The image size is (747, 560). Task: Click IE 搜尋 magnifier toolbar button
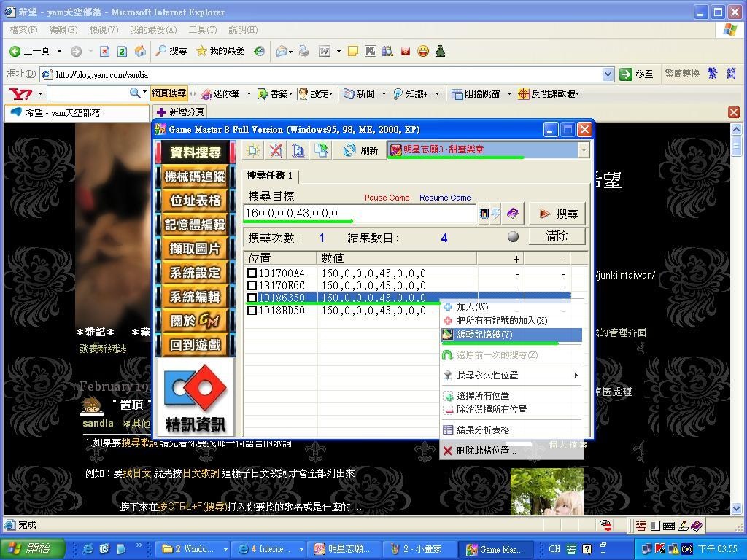coord(171,51)
